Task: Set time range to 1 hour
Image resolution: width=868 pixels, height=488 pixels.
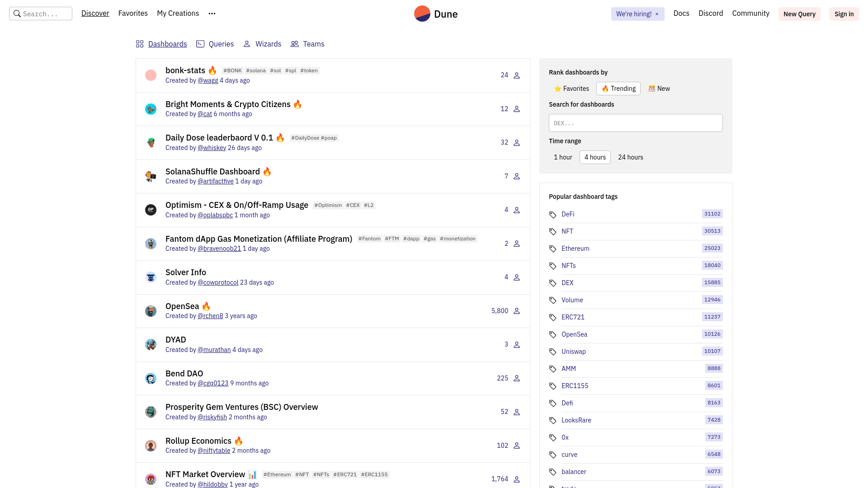Action: [x=563, y=157]
